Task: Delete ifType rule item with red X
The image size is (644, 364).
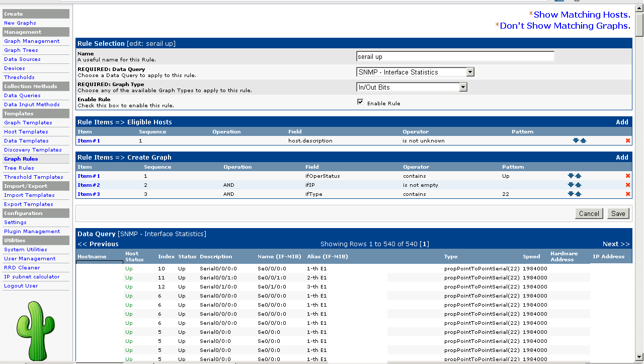Action: pyautogui.click(x=628, y=194)
